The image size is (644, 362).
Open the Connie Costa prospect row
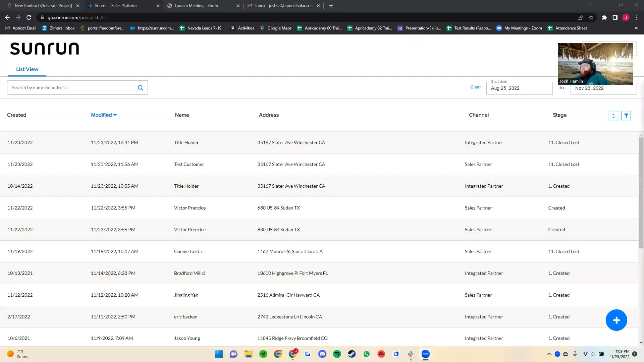point(188,251)
